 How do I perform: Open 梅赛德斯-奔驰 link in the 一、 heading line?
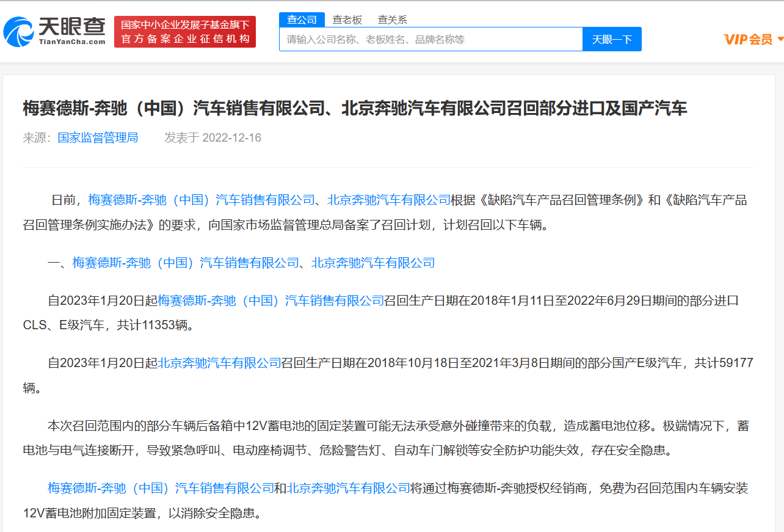pyautogui.click(x=186, y=263)
